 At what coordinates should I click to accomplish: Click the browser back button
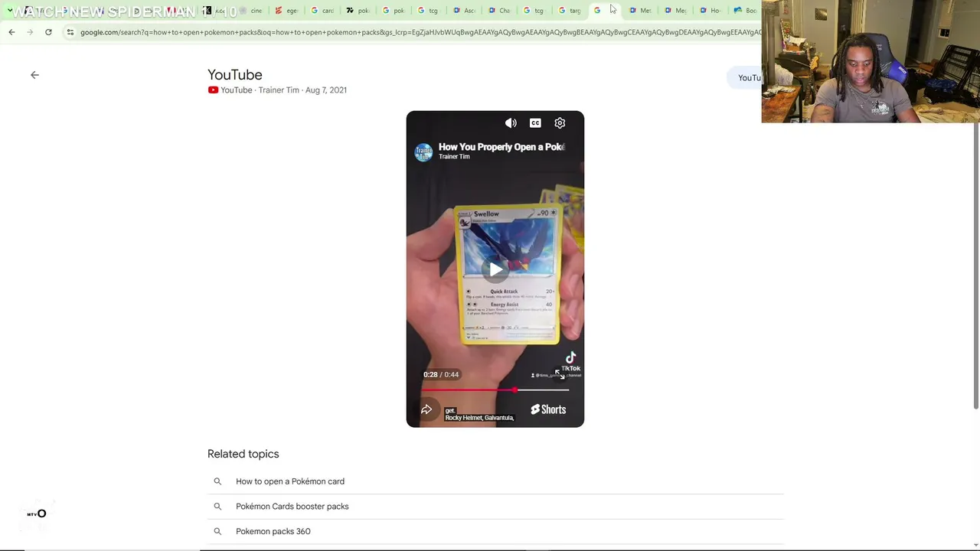pyautogui.click(x=11, y=32)
